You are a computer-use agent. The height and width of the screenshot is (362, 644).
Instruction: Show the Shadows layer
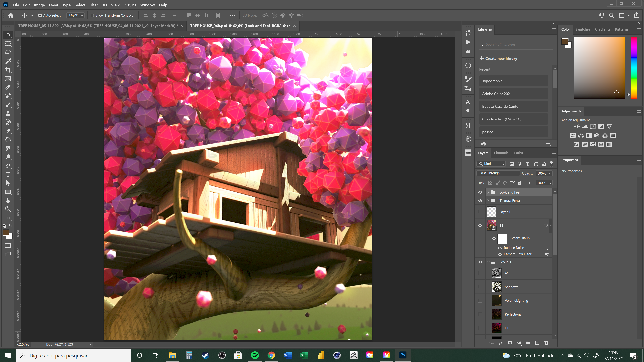pos(480,287)
